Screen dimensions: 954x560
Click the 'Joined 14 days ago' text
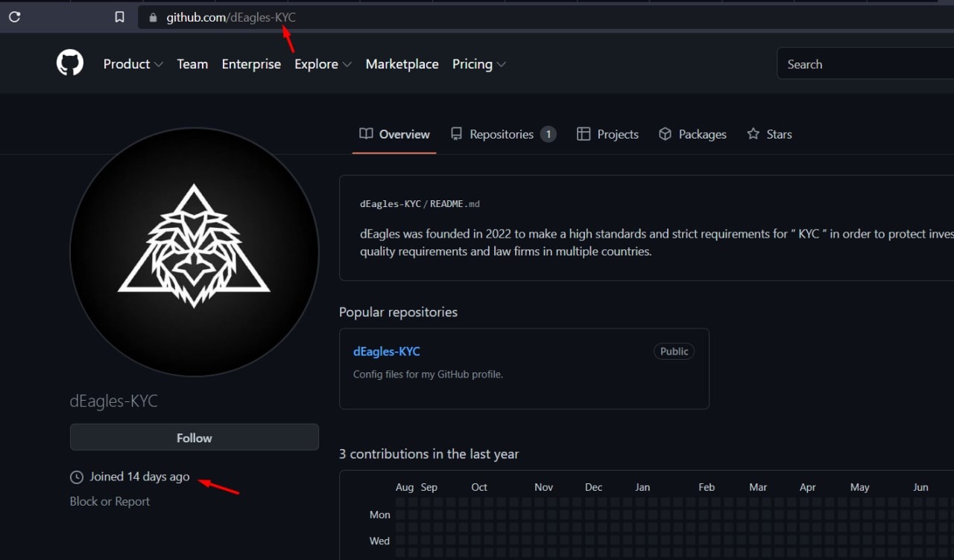point(140,477)
